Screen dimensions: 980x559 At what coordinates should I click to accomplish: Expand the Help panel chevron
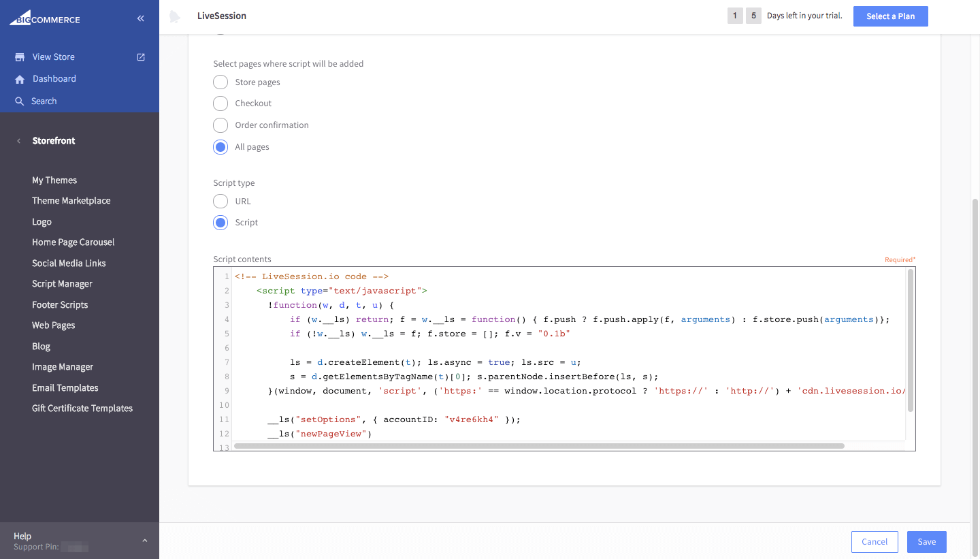click(144, 540)
